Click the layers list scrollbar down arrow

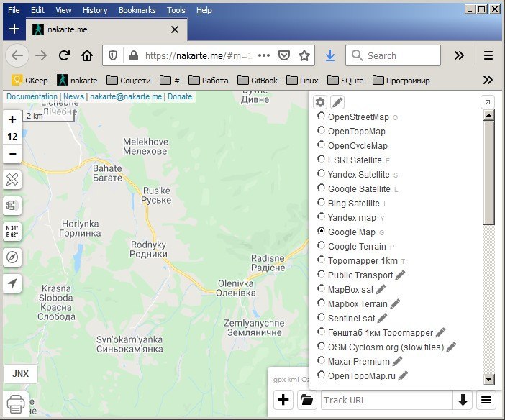coord(489,380)
